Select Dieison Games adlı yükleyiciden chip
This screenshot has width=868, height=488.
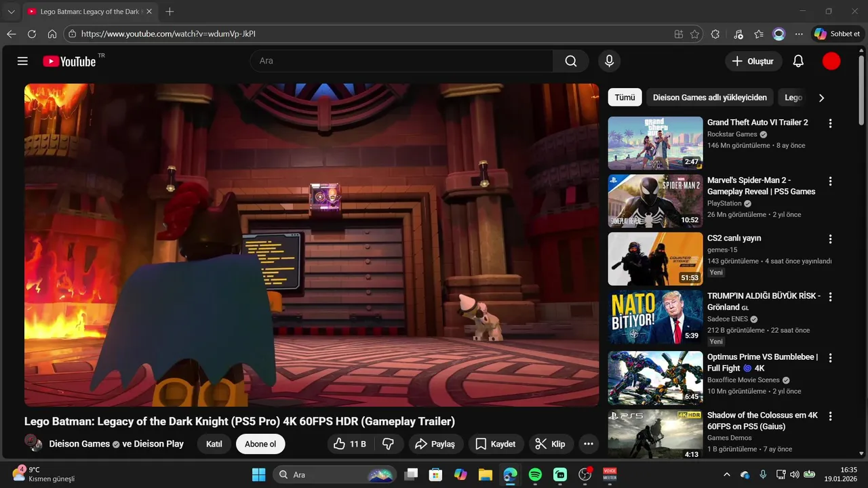[710, 98]
